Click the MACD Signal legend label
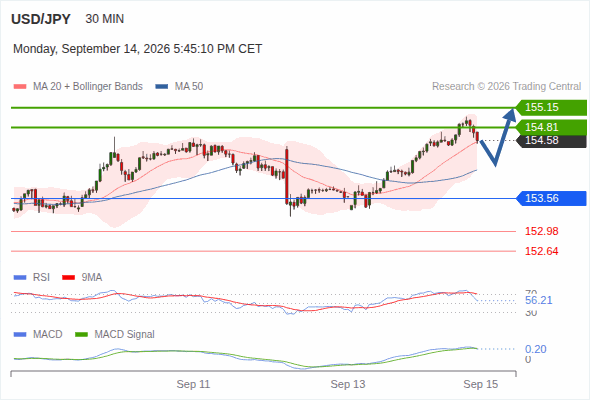 tap(125, 335)
